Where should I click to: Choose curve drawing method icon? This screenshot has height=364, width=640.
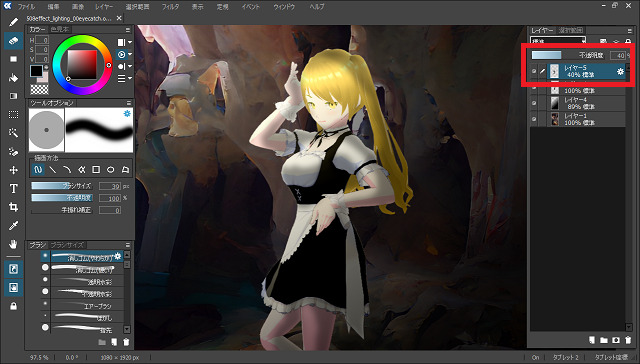tap(67, 169)
